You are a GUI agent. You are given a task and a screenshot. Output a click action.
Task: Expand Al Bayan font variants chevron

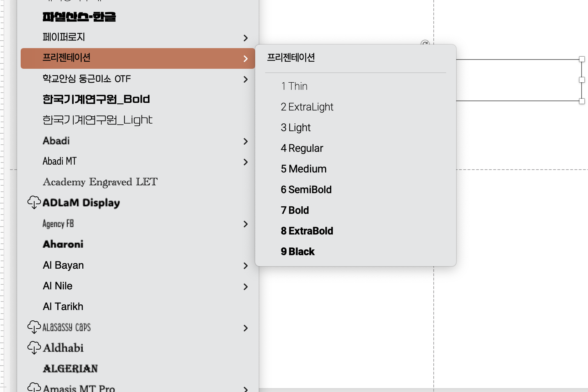(245, 266)
